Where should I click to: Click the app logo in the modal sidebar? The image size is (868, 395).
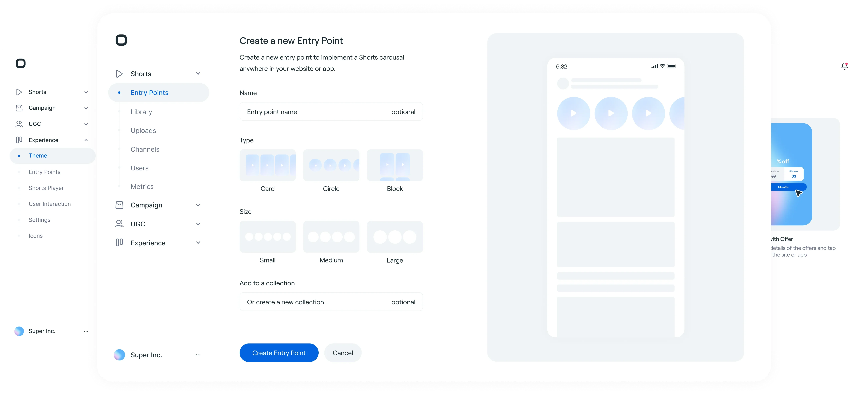click(x=121, y=40)
